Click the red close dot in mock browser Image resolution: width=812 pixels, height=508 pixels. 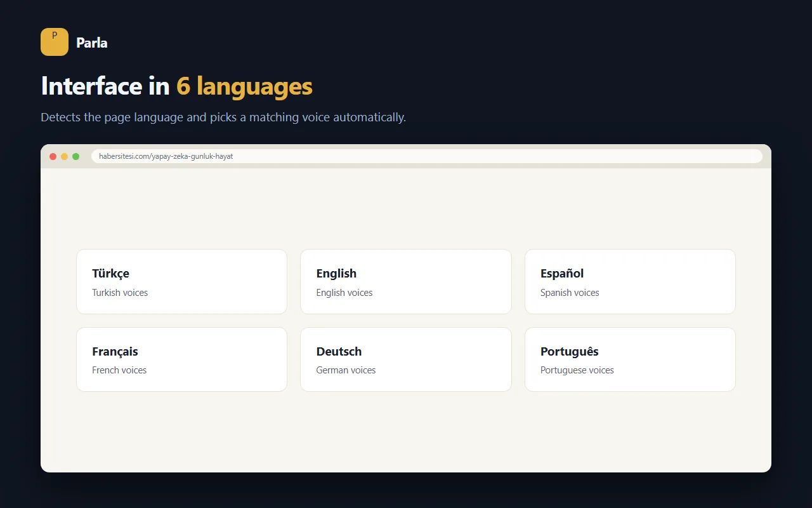(53, 156)
